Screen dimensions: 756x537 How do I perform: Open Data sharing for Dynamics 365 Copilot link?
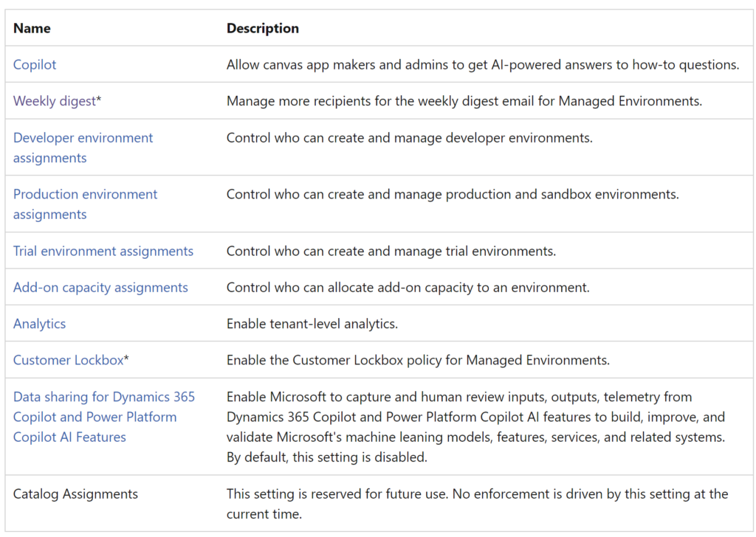click(103, 417)
